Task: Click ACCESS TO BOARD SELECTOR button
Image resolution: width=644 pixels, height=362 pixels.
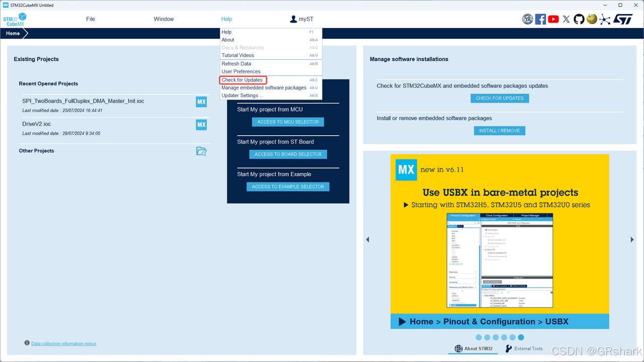Action: click(288, 154)
